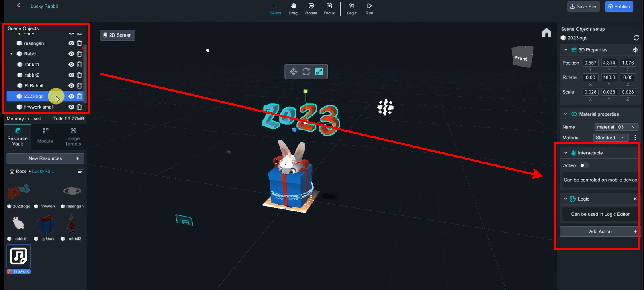644x290 pixels.
Task: Open material 103 name dropdown
Action: tap(616, 127)
